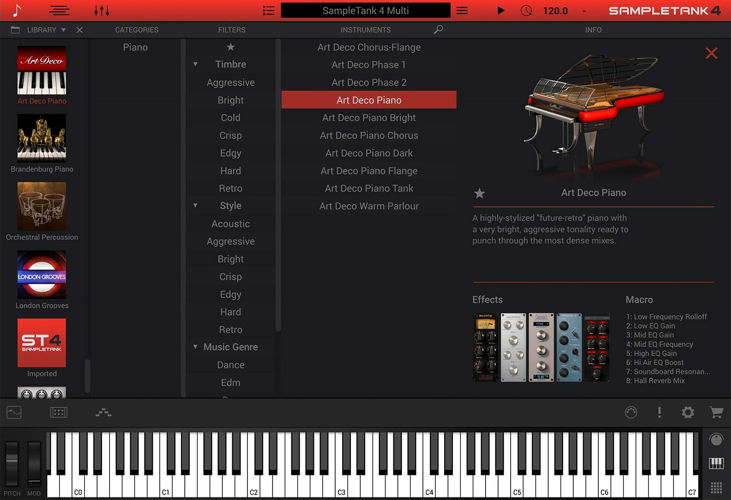Select the London Grooves library thumbnail
The width and height of the screenshot is (731, 500).
click(42, 275)
